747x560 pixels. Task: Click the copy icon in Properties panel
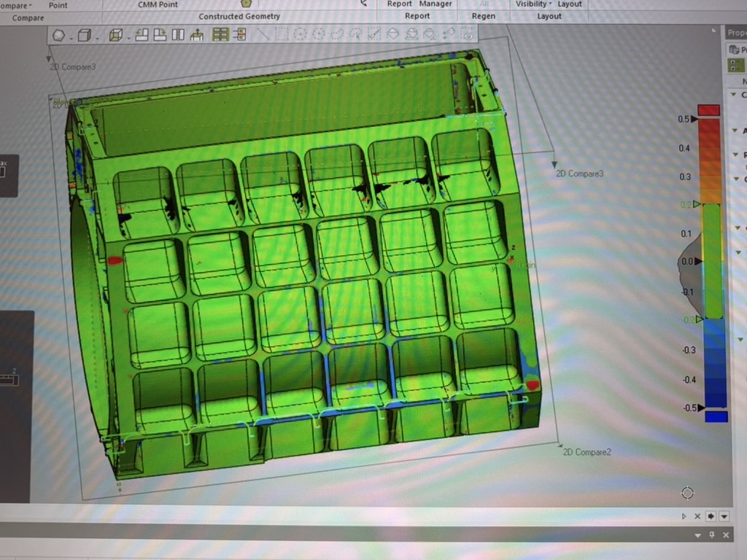point(734,50)
